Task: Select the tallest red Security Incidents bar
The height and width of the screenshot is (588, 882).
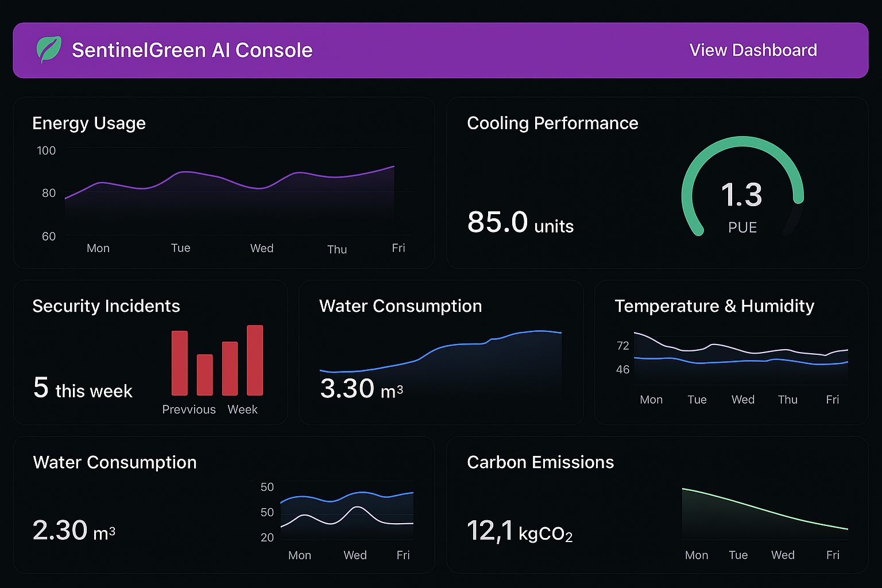Action: [255, 360]
